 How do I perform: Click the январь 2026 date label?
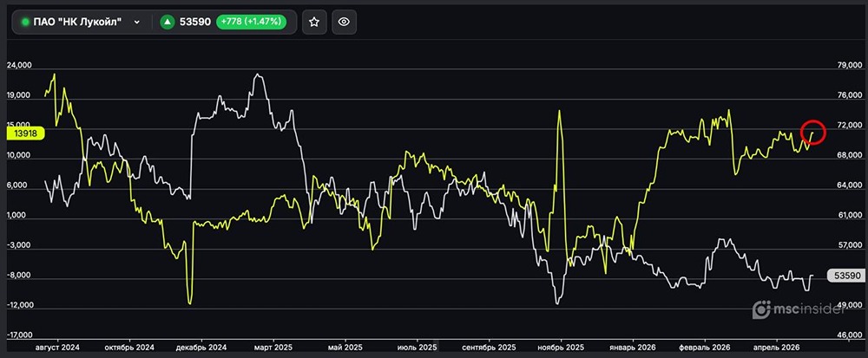pyautogui.click(x=632, y=348)
